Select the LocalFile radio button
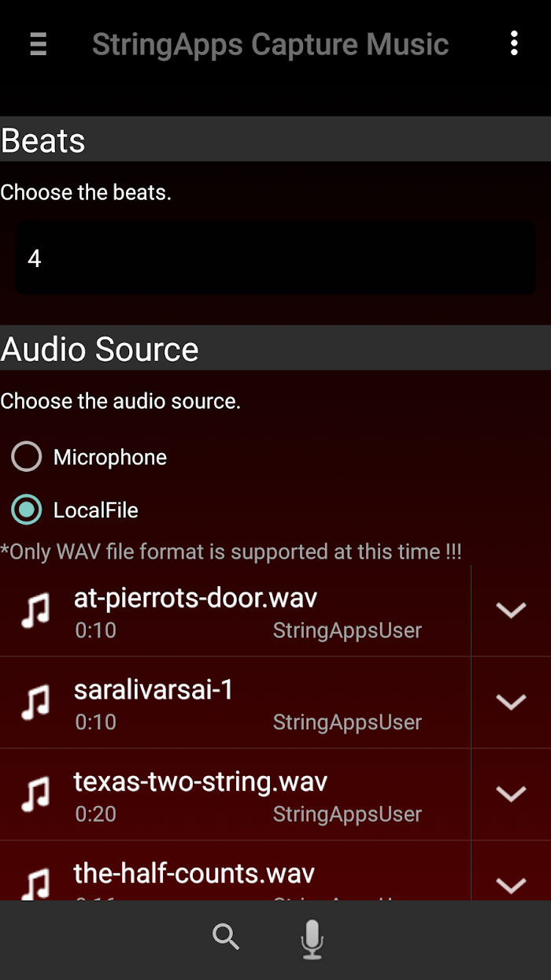This screenshot has height=980, width=551. [27, 510]
